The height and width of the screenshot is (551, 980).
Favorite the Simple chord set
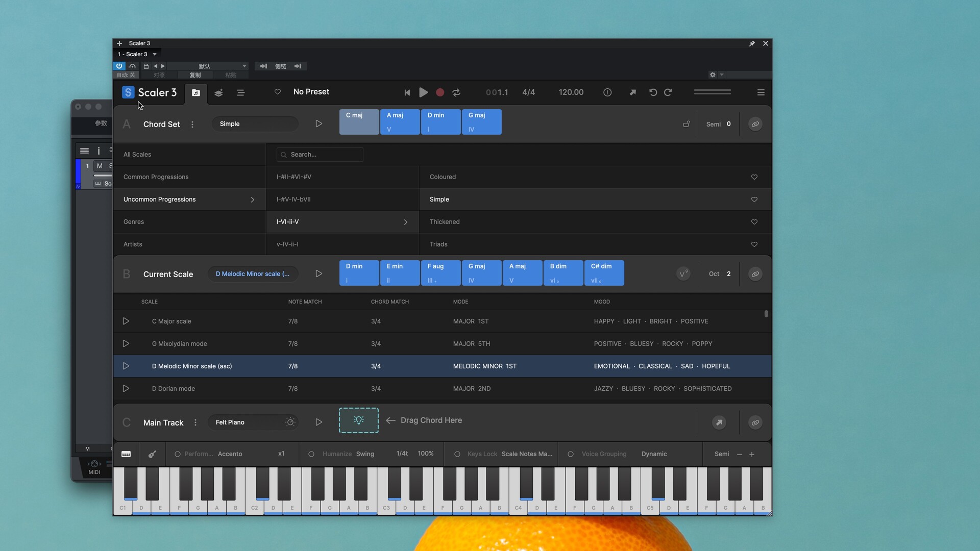(x=754, y=199)
